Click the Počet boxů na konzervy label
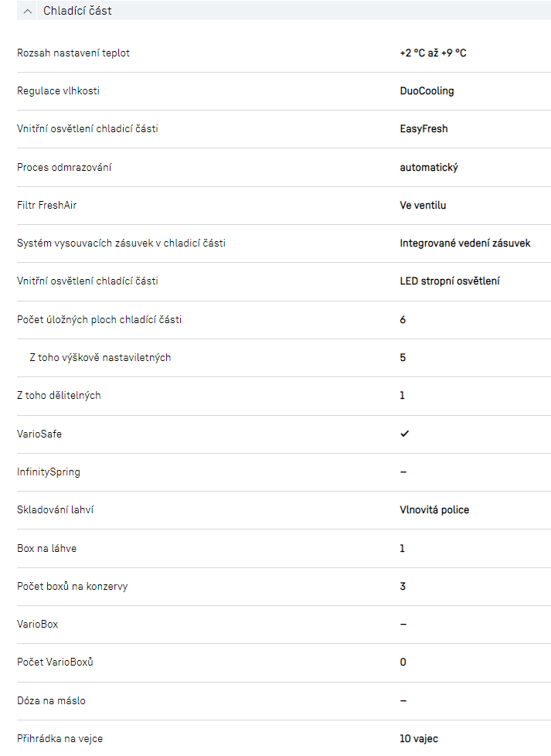Image resolution: width=551 pixels, height=756 pixels. tap(72, 586)
